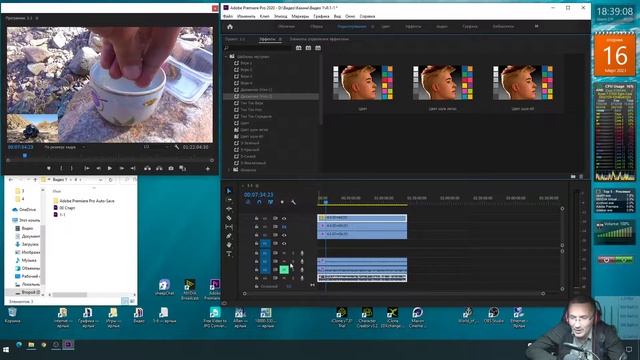Unmute the audio track with green M
Viewport: 640px width, 360px height.
pos(284,269)
